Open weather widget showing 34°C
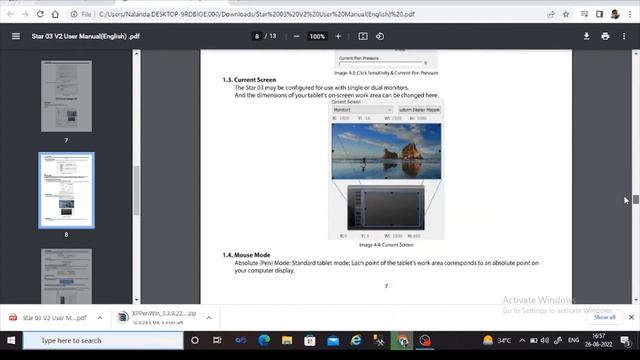The height and width of the screenshot is (360, 640). (x=497, y=340)
